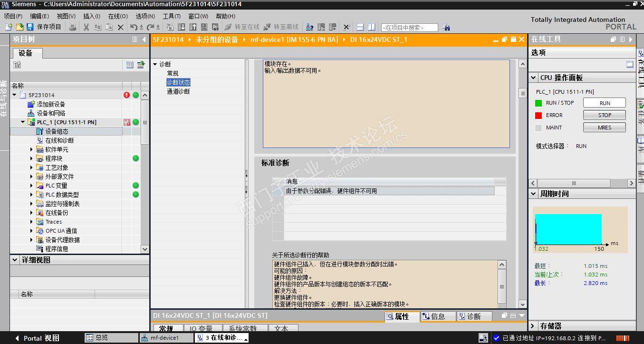644x344 pixels.
Task: Collapse the CPU 操作面板 section
Action: [534, 78]
